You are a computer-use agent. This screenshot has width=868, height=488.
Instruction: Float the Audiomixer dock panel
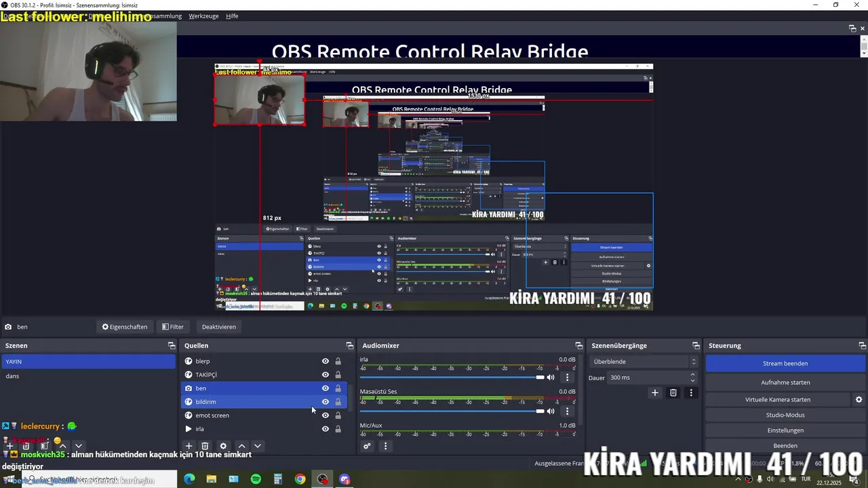coord(579,346)
